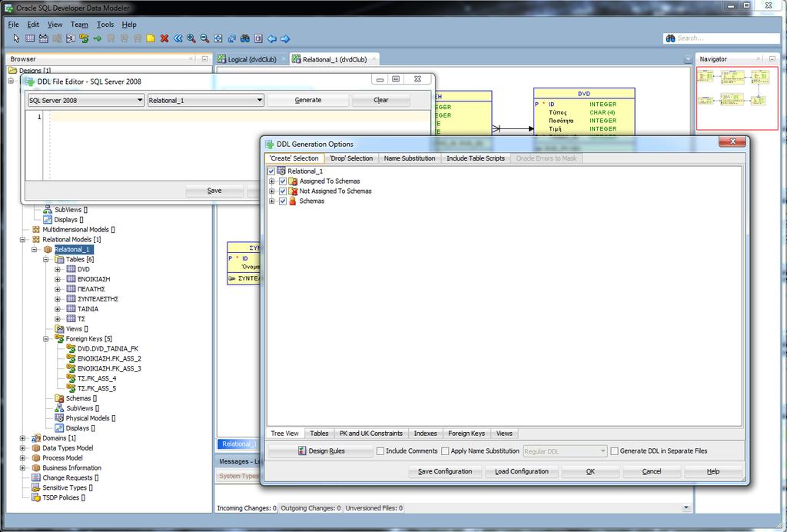Image resolution: width=787 pixels, height=532 pixels.
Task: Select ΕΝΟΙΚΙΑΣΗ.FK_ASS_2 in Browser tree
Action: [109, 358]
